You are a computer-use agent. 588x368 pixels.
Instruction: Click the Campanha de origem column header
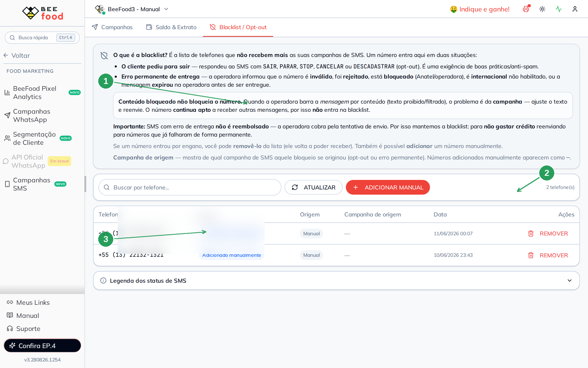[373, 215]
